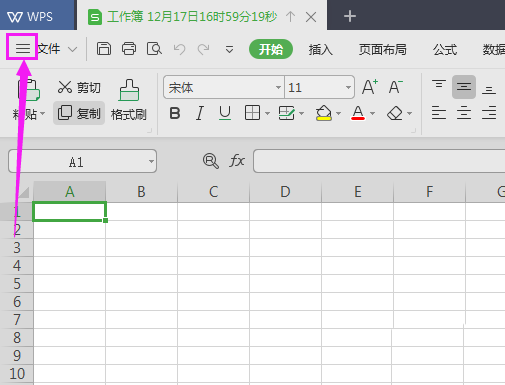Screen dimensions: 505x385
Task: Click the upload arrow on workbook tab
Action: click(x=290, y=17)
